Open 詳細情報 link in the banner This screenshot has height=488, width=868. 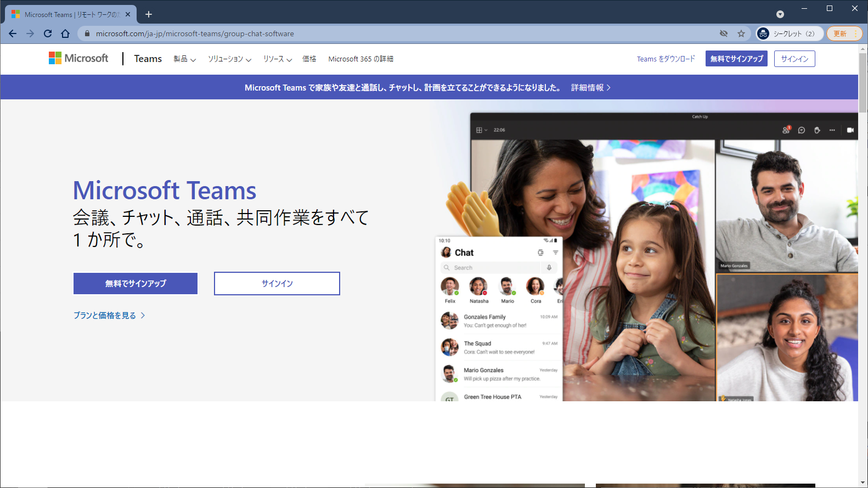(591, 87)
